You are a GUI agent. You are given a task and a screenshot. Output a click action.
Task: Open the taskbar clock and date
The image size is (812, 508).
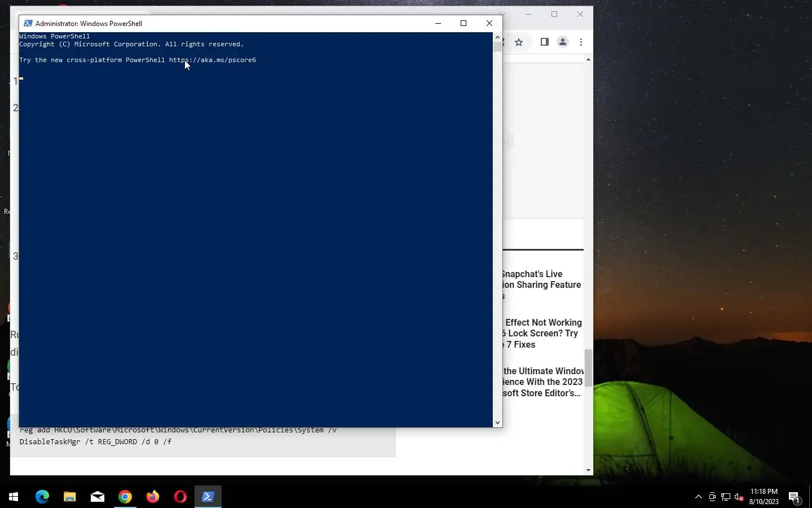(x=764, y=497)
